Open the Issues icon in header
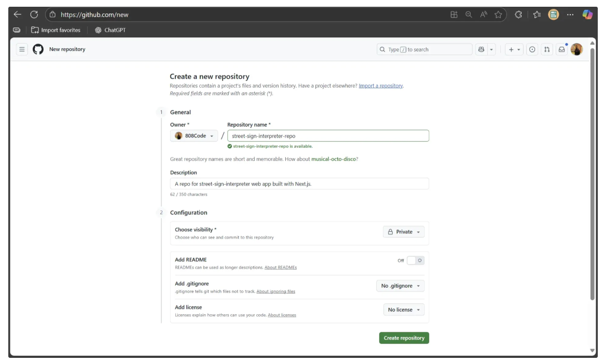The width and height of the screenshot is (604, 364). point(532,49)
